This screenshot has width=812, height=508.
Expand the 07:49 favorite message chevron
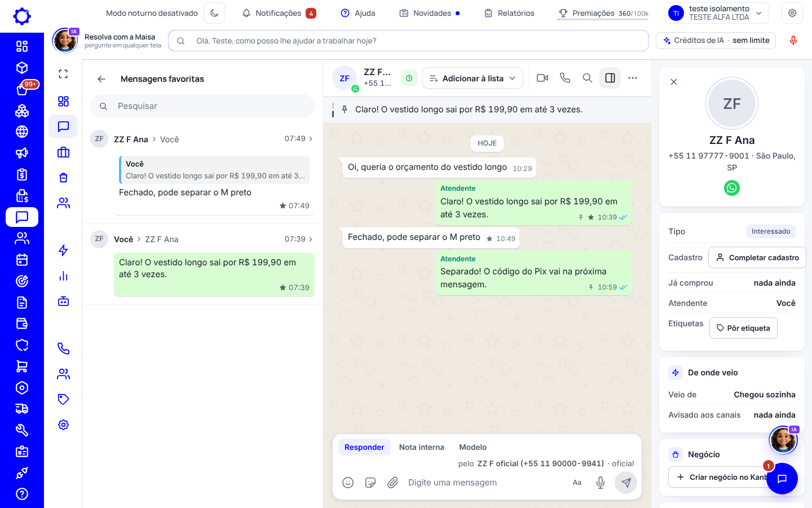pos(311,139)
